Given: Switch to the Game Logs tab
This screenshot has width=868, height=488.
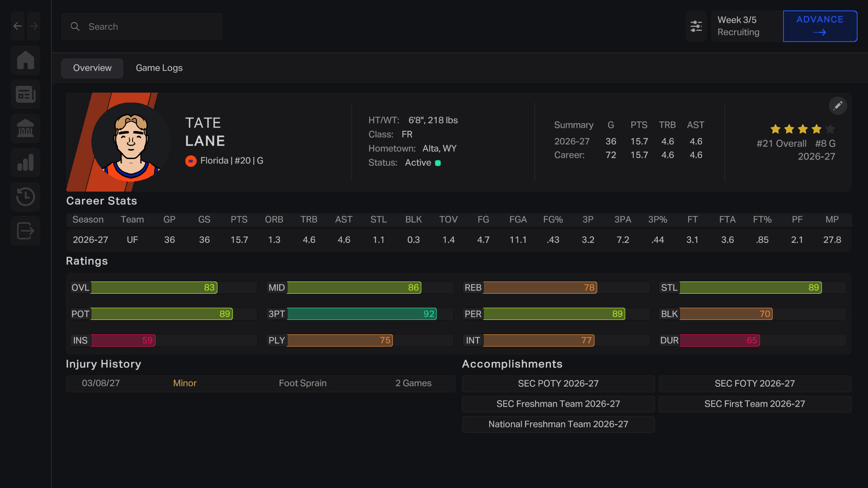Looking at the screenshot, I should (x=159, y=68).
